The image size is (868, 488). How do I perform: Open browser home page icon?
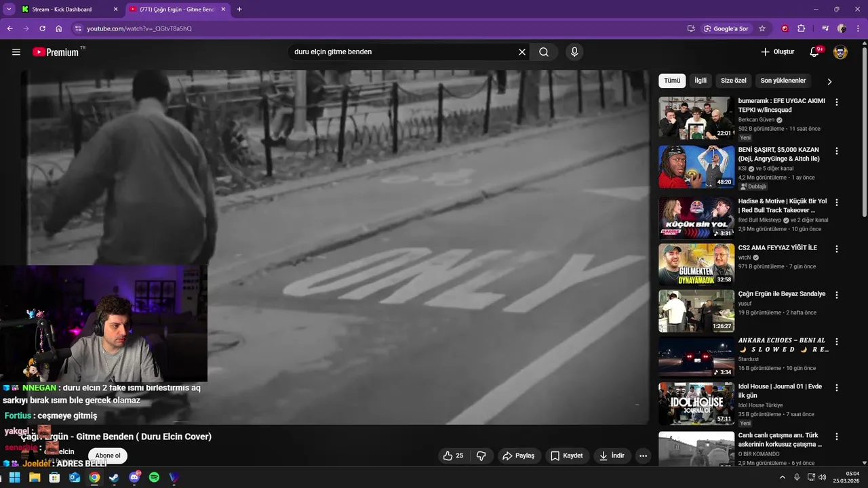[x=59, y=28]
